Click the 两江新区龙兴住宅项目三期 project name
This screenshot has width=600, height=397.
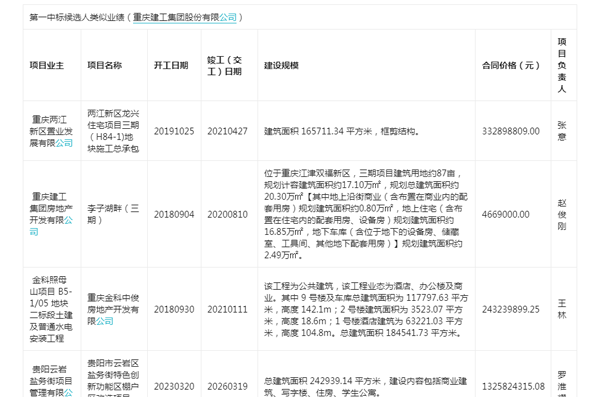click(113, 131)
